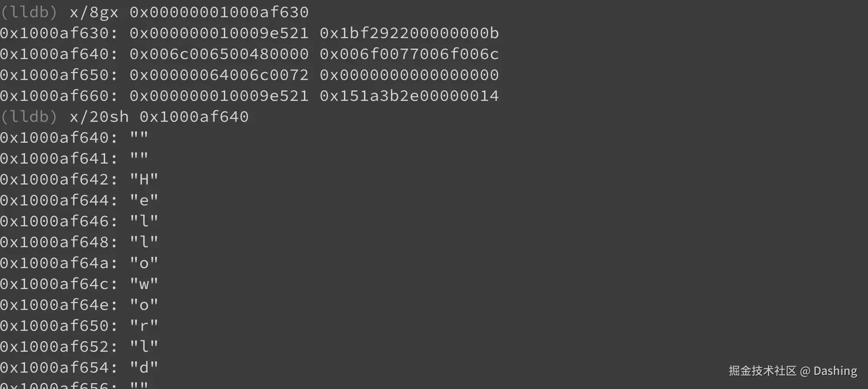Click the x/20sh 0x1000af640 command
868x389 pixels.
coord(159,117)
